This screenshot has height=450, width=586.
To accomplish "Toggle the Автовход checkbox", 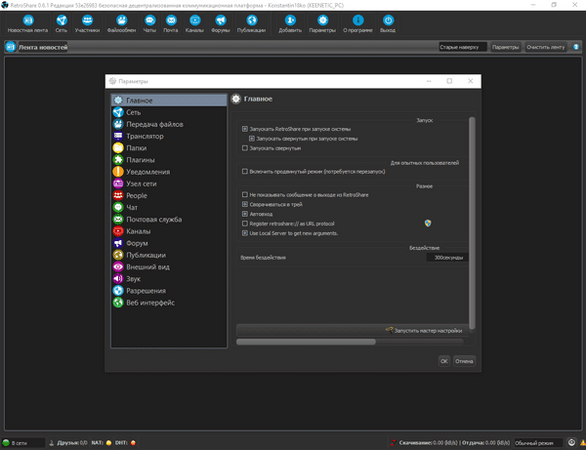I will click(x=245, y=214).
